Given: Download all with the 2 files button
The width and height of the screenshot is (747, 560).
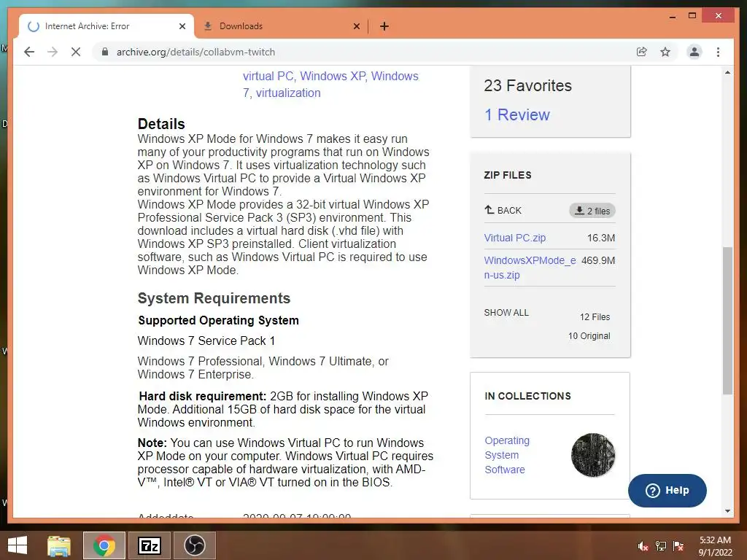Looking at the screenshot, I should point(592,211).
